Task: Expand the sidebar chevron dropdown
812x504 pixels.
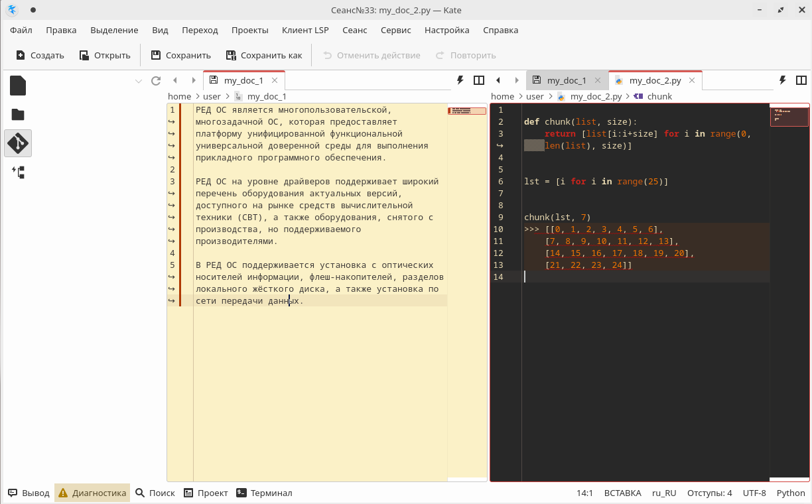Action: (139, 81)
